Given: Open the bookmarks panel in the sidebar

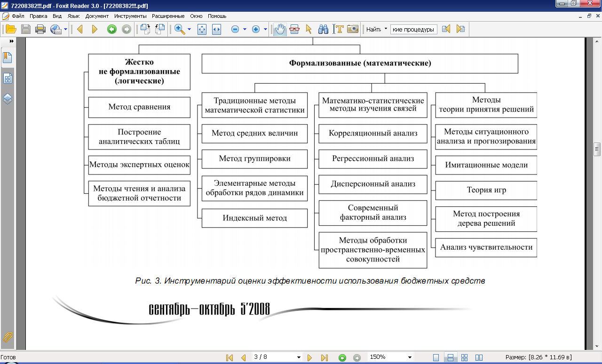Looking at the screenshot, I should click(8, 58).
